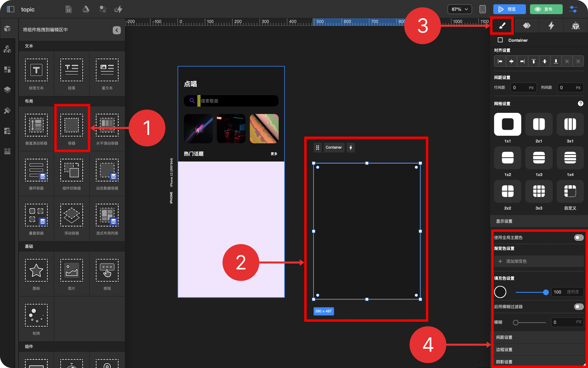Open the dashboard tiles icon in left rail
The height and width of the screenshot is (368, 588).
click(7, 70)
